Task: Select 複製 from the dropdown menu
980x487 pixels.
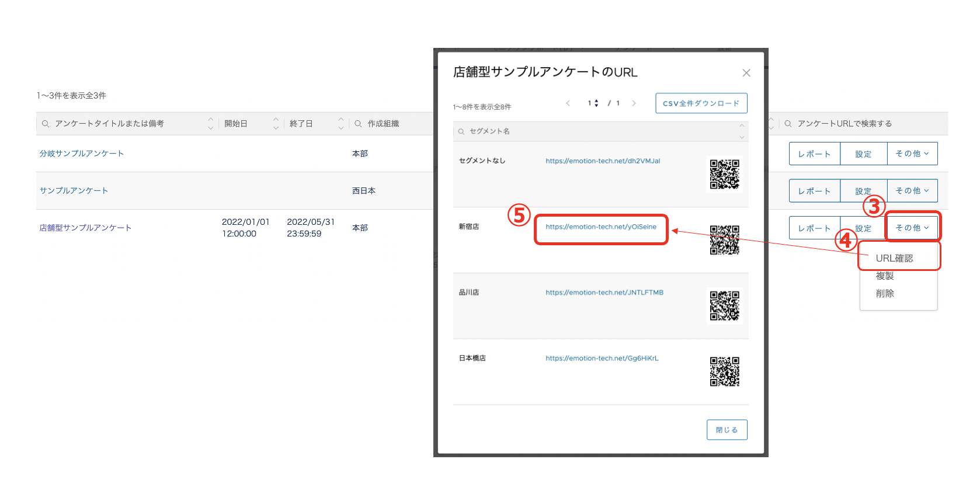Action: (885, 276)
